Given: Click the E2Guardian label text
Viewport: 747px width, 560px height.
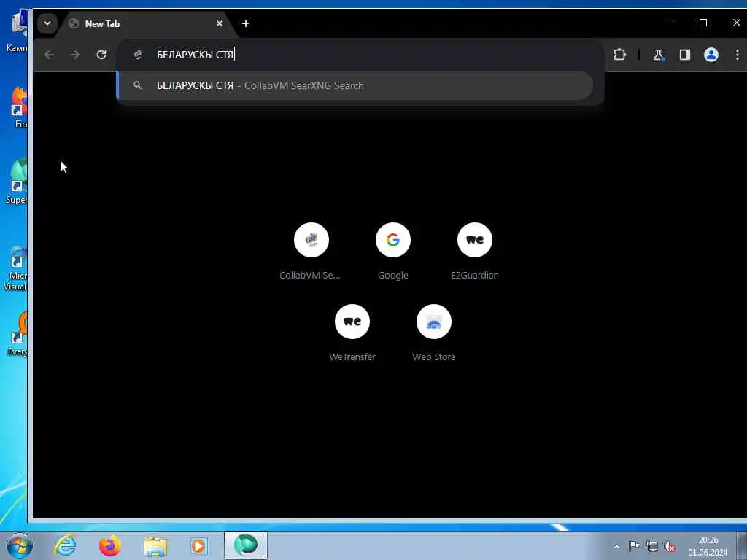Looking at the screenshot, I should click(x=474, y=275).
